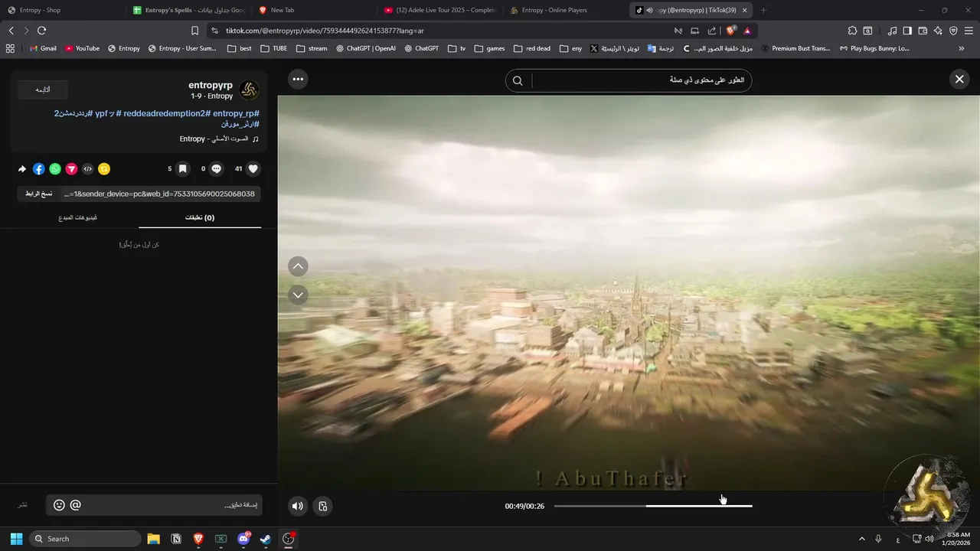Share the video to WhatsApp

55,169
